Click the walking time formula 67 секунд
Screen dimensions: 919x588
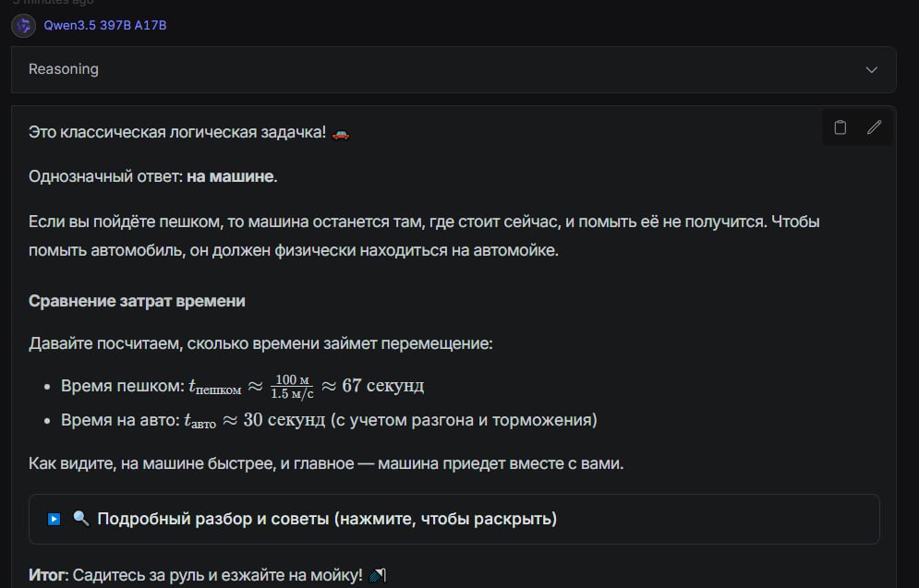click(382, 386)
